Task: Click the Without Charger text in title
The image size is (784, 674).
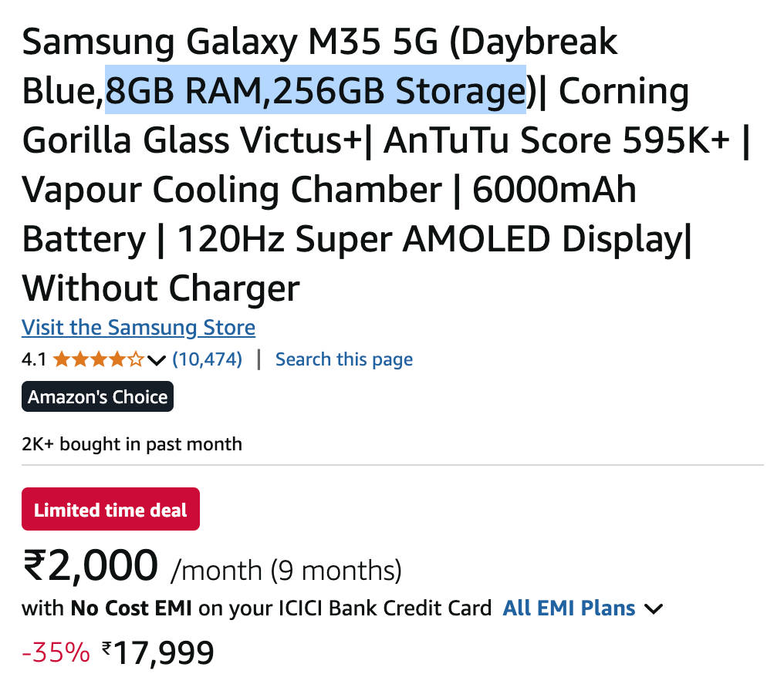Action: 161,288
